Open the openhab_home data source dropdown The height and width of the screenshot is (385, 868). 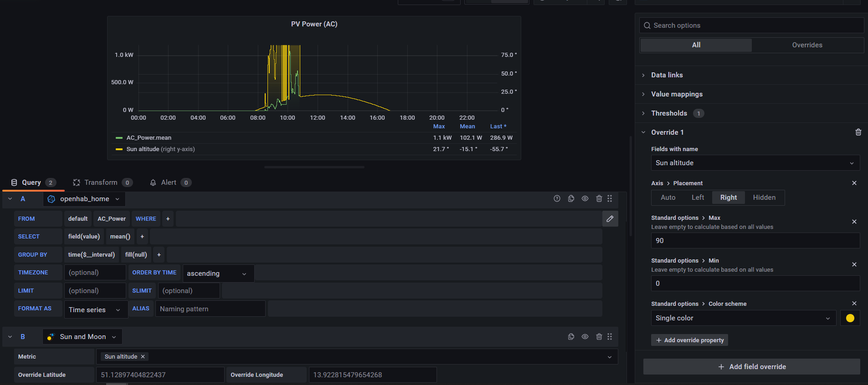84,199
